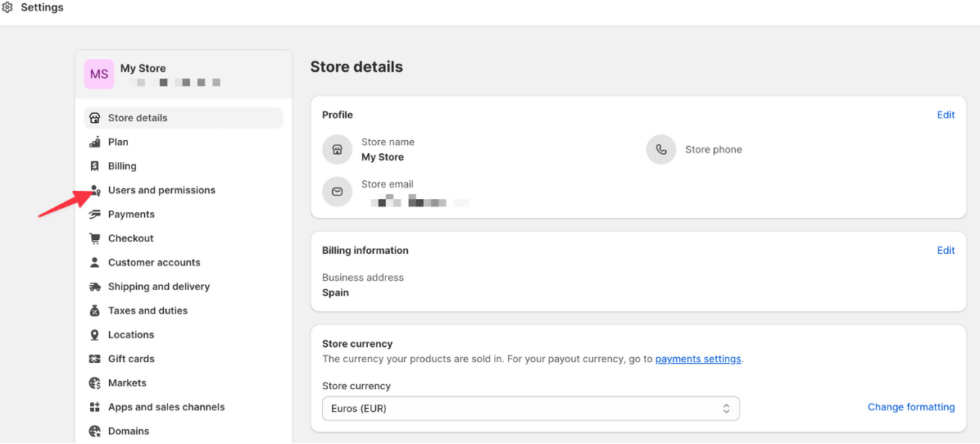Click the Shipping and delivery truck icon
The width and height of the screenshot is (980, 444).
click(x=94, y=287)
